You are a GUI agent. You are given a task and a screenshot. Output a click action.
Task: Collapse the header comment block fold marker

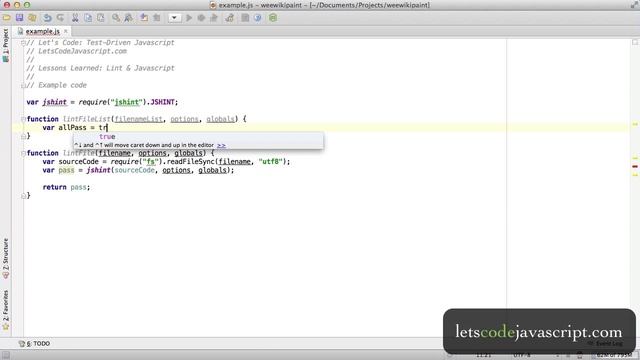pyautogui.click(x=23, y=42)
